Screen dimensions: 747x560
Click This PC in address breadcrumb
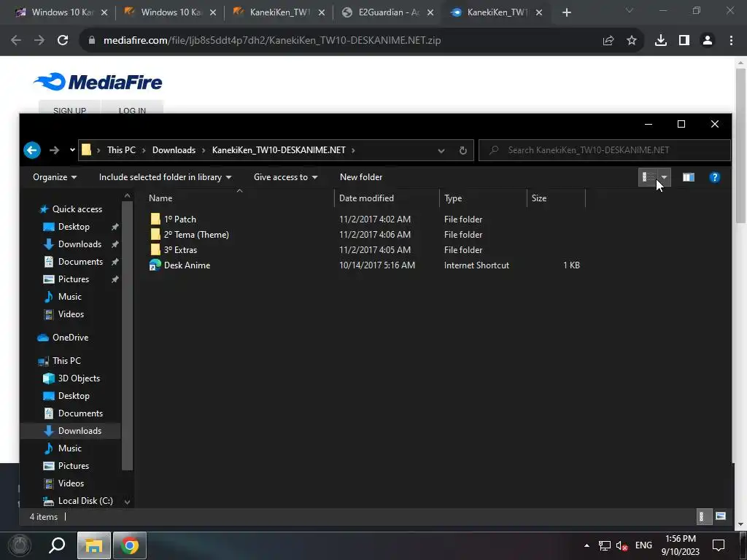tap(121, 150)
